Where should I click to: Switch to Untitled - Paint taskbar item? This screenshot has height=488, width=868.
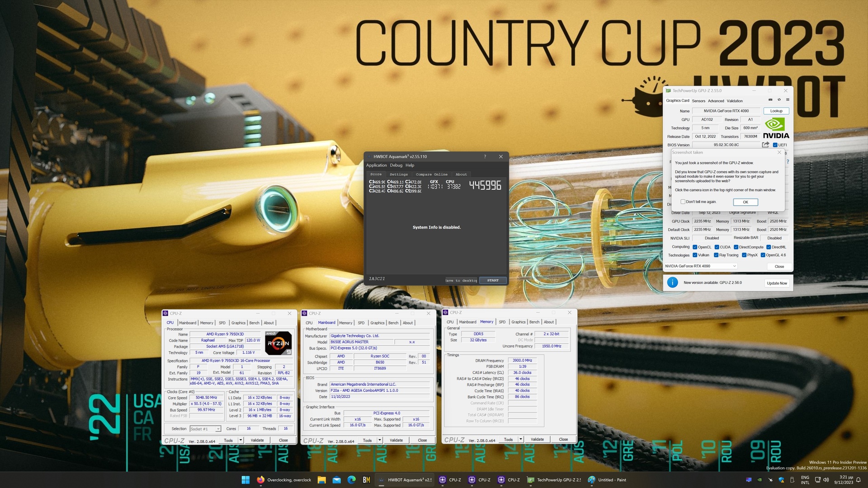pos(607,480)
